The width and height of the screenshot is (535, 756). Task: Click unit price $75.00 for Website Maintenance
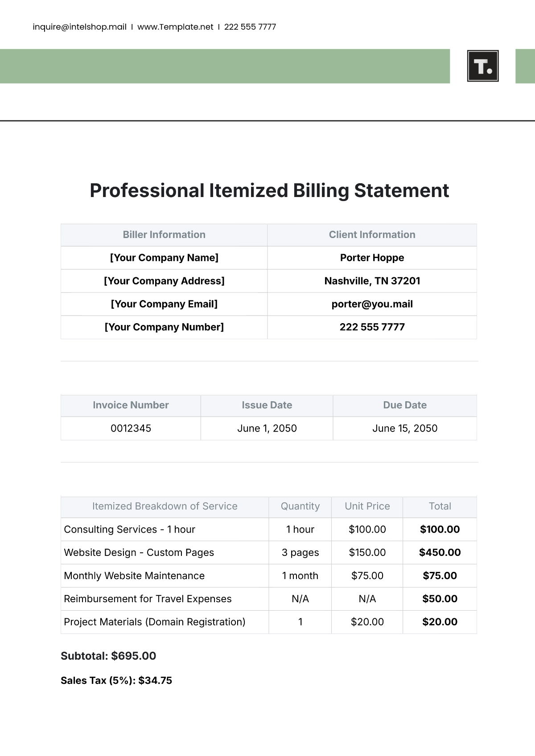pyautogui.click(x=367, y=576)
